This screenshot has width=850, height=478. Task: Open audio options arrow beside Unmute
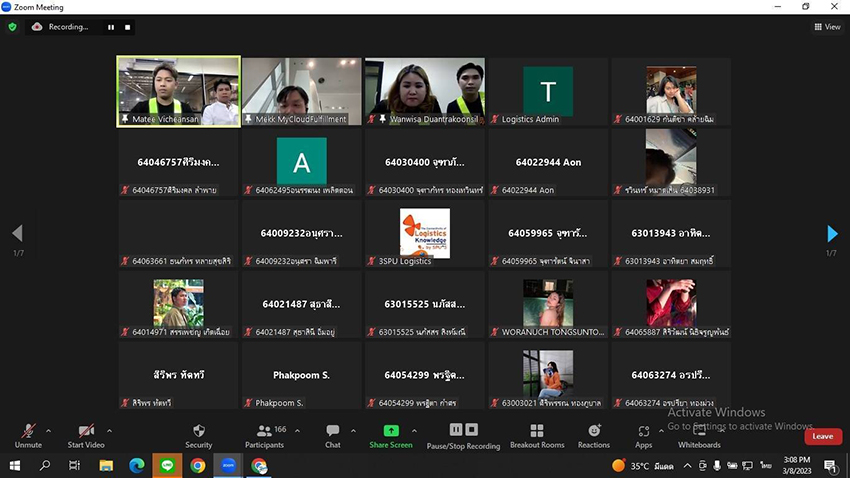click(48, 431)
